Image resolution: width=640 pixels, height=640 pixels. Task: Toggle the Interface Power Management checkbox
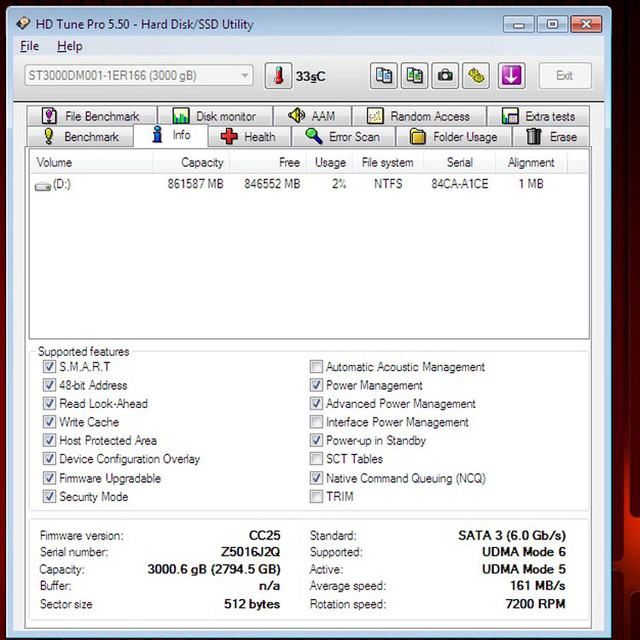[316, 422]
